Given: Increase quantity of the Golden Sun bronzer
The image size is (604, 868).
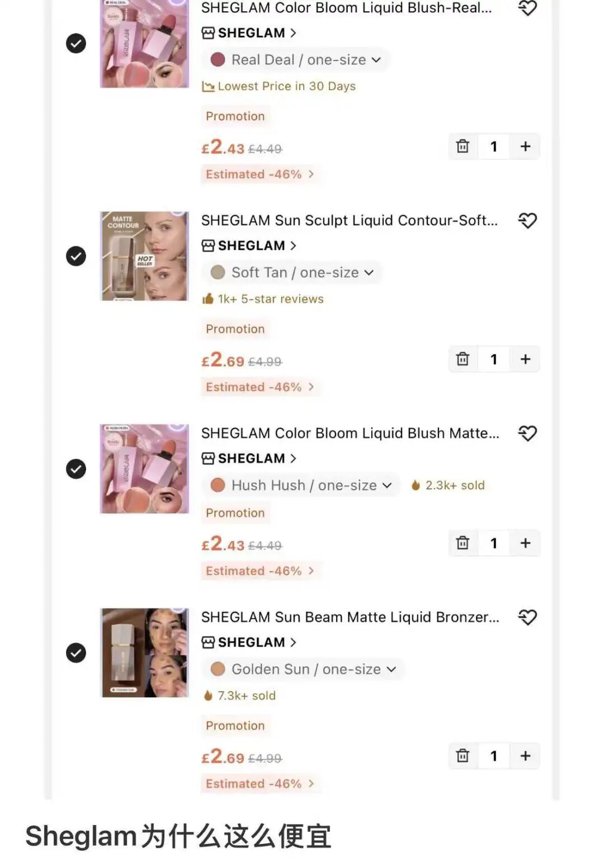Looking at the screenshot, I should coord(525,756).
